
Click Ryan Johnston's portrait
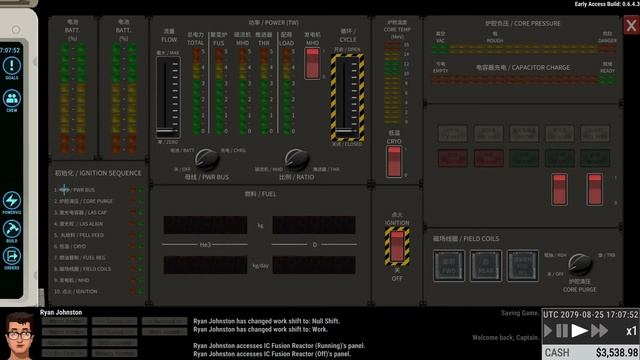19,336
